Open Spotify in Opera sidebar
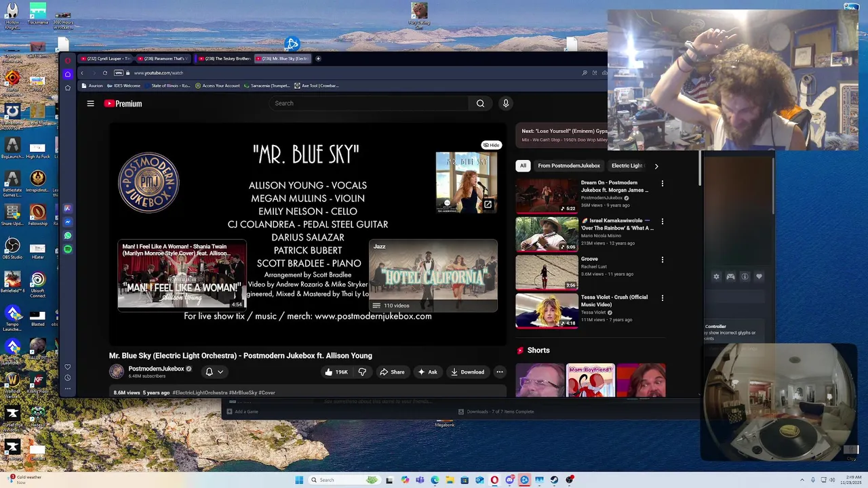 coord(68,249)
